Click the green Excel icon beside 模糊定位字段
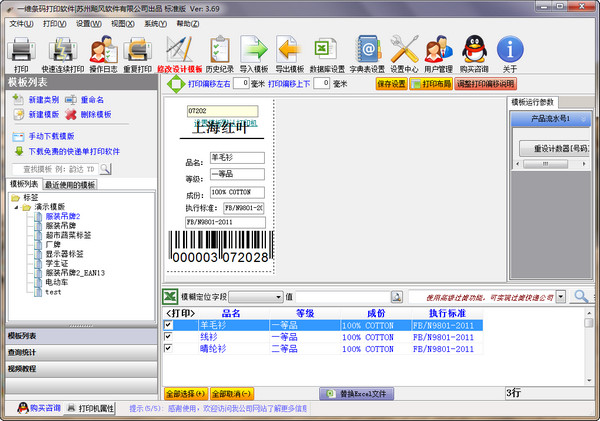This screenshot has height=421, width=600. pyautogui.click(x=170, y=297)
